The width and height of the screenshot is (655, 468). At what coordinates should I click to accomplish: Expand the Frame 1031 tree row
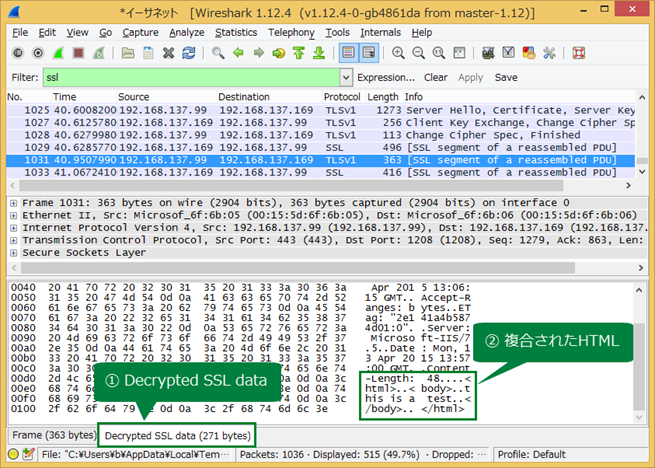click(14, 203)
